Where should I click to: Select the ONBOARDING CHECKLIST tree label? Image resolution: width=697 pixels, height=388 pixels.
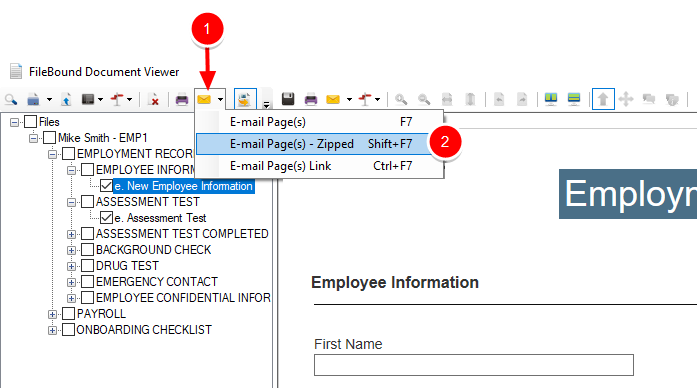(x=144, y=330)
